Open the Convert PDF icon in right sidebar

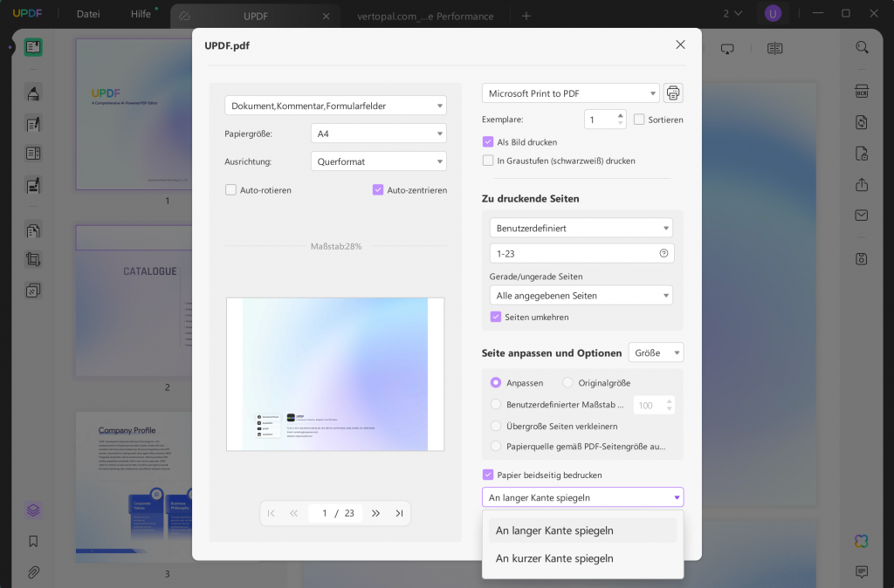pyautogui.click(x=862, y=122)
